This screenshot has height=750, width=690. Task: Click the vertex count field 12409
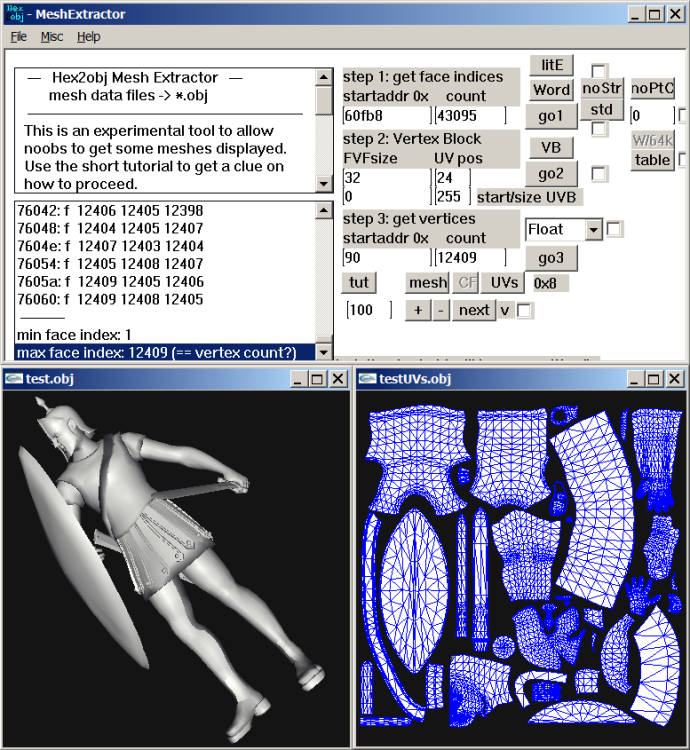[x=470, y=258]
